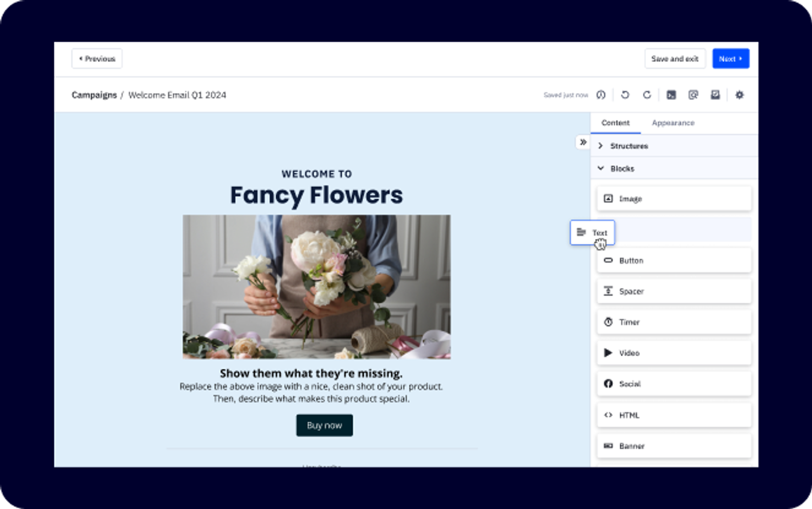Open the settings gear icon

click(x=739, y=95)
